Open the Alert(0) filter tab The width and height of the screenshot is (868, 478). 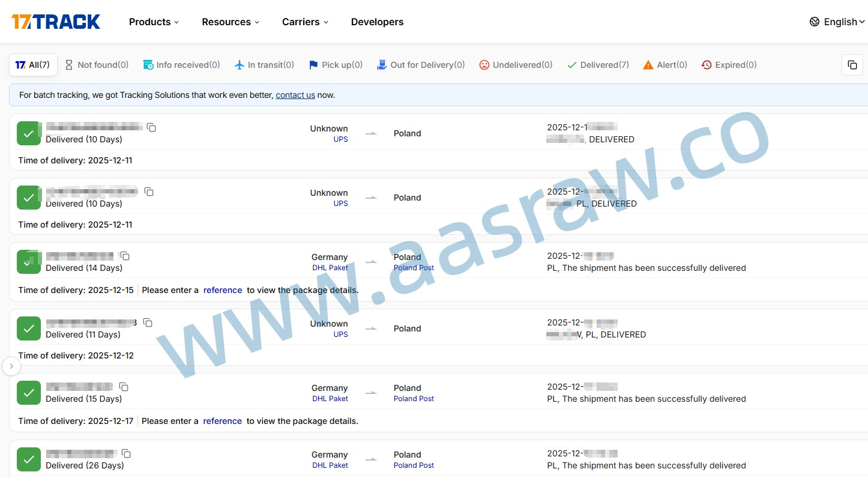(665, 65)
